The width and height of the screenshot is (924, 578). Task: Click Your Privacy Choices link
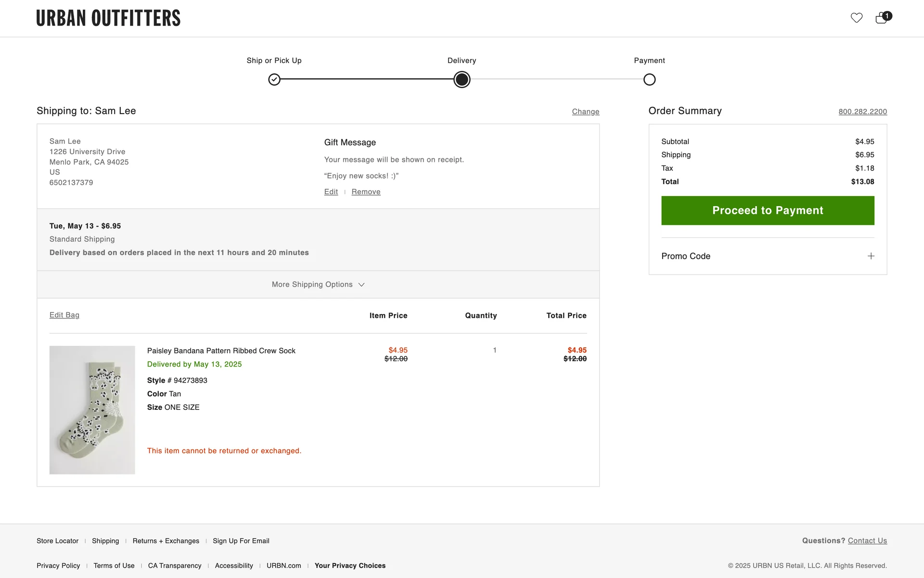click(x=350, y=565)
